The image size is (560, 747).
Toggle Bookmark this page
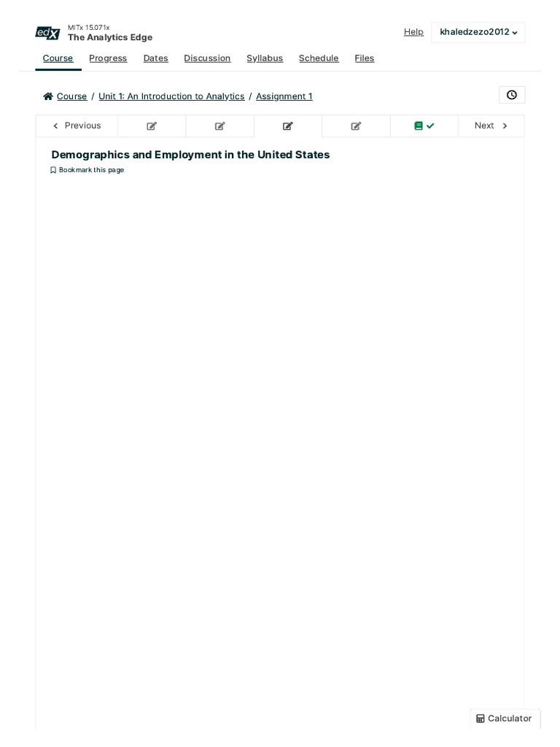point(87,170)
